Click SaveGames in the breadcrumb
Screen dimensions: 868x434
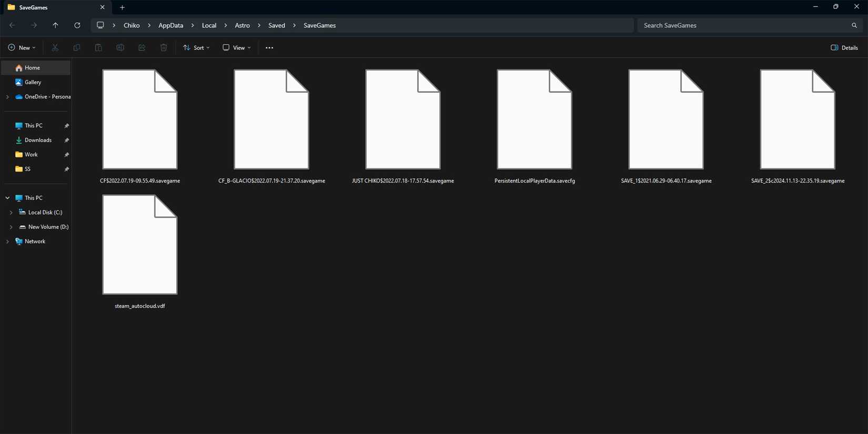point(319,25)
